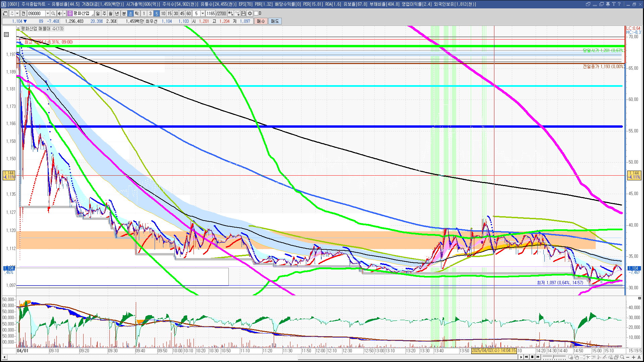Image resolution: width=644 pixels, height=362 pixels.
Task: Click the save floppy disk icon
Action: click(244, 13)
